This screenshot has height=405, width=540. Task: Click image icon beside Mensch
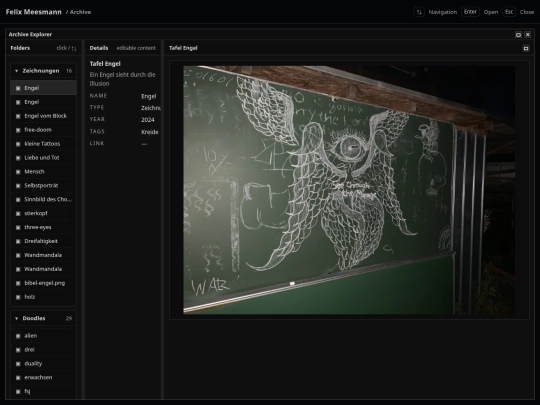18,172
